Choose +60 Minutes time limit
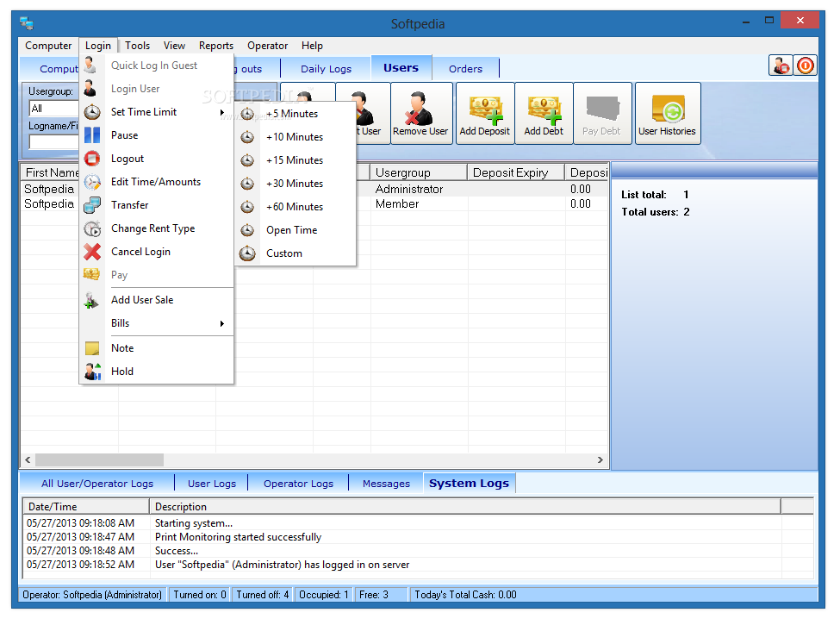This screenshot has height=625, width=840. tap(296, 207)
